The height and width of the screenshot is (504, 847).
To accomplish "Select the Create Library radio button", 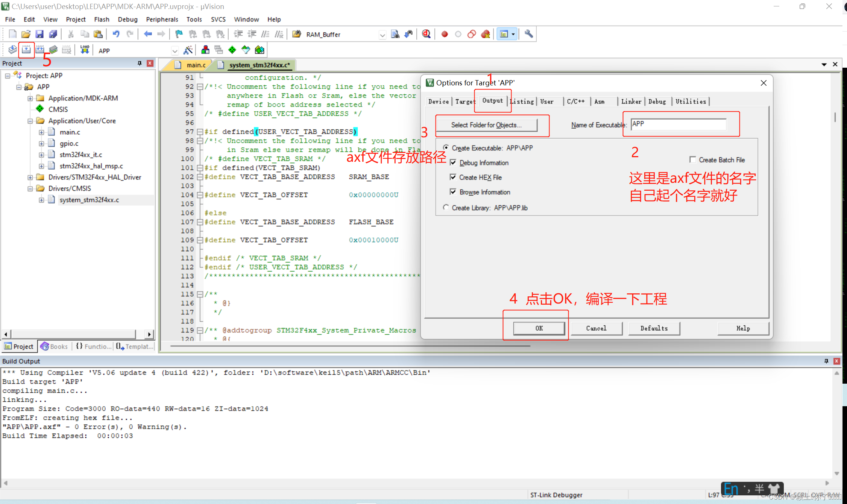I will pos(446,208).
